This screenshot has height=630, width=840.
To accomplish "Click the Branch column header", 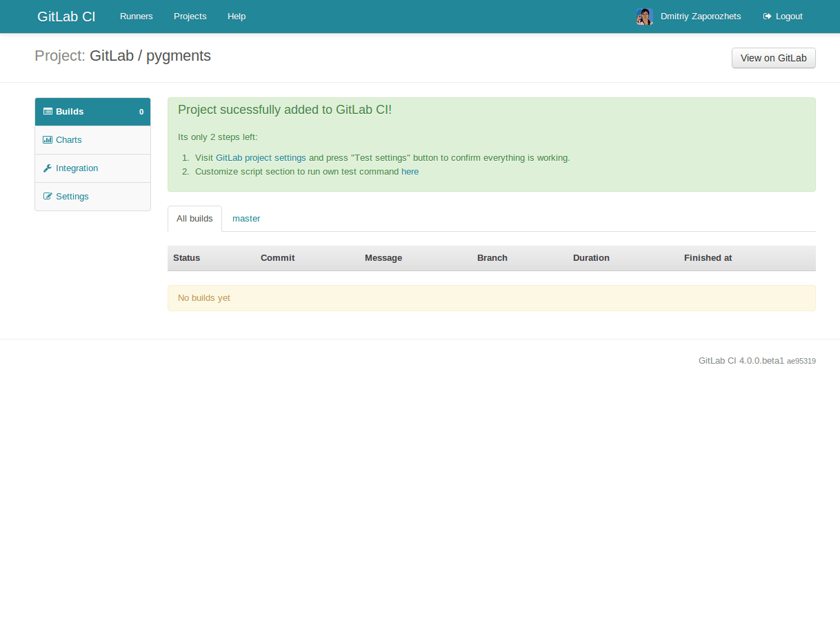I will [492, 258].
